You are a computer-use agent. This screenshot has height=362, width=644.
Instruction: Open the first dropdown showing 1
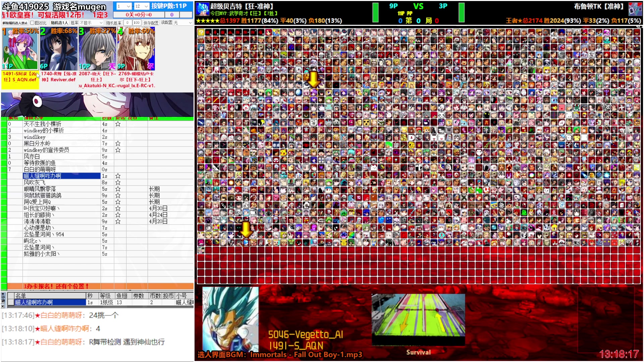(123, 6)
